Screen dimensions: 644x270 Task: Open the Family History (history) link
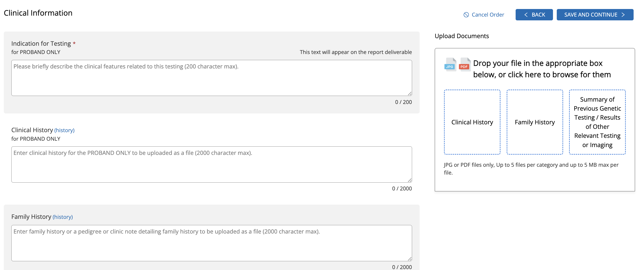point(62,217)
